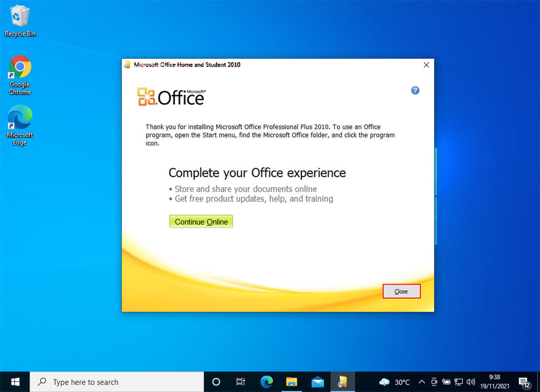Open the Recycle Bin

tap(20, 16)
